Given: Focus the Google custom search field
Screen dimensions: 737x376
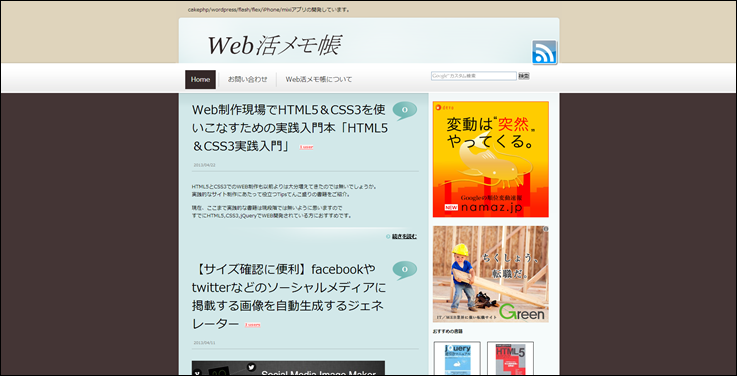Looking at the screenshot, I should (474, 76).
